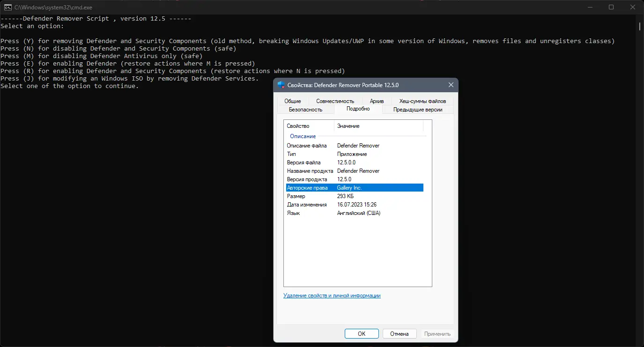The height and width of the screenshot is (347, 644).
Task: Click the Press (J) modifying Windows ISO line
Action: [130, 79]
